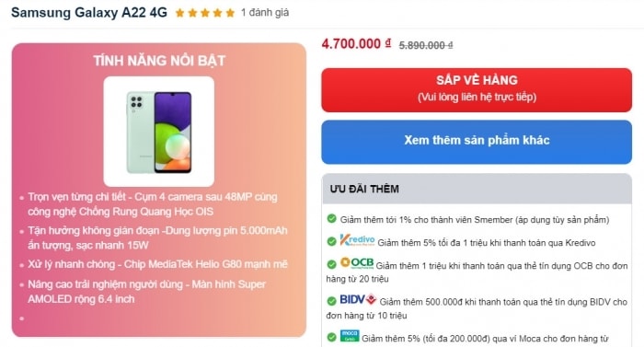644x347 pixels.
Task: Click the 4.700.000 đ sale price
Action: click(356, 43)
